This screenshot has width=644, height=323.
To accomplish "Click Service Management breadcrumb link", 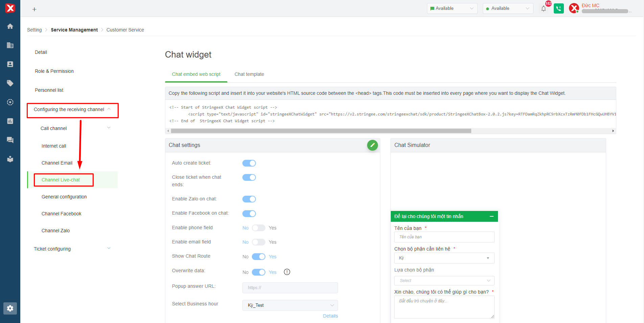I will pos(74,30).
